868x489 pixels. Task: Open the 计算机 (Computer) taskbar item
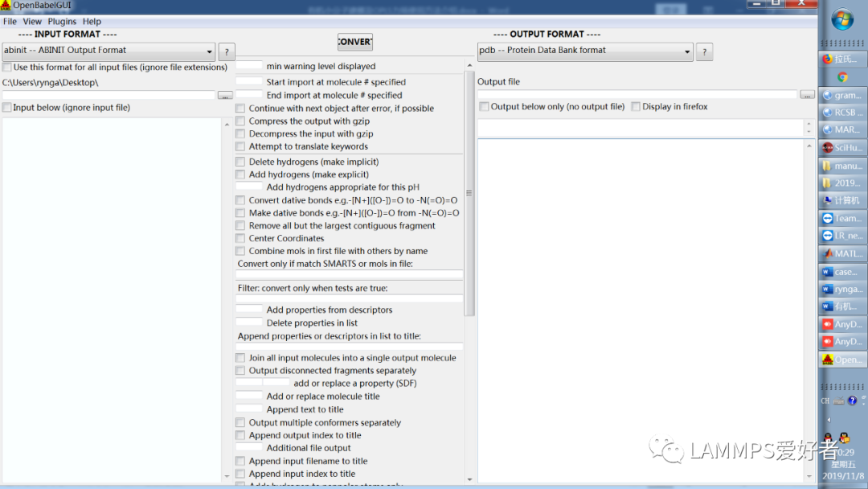tap(842, 200)
